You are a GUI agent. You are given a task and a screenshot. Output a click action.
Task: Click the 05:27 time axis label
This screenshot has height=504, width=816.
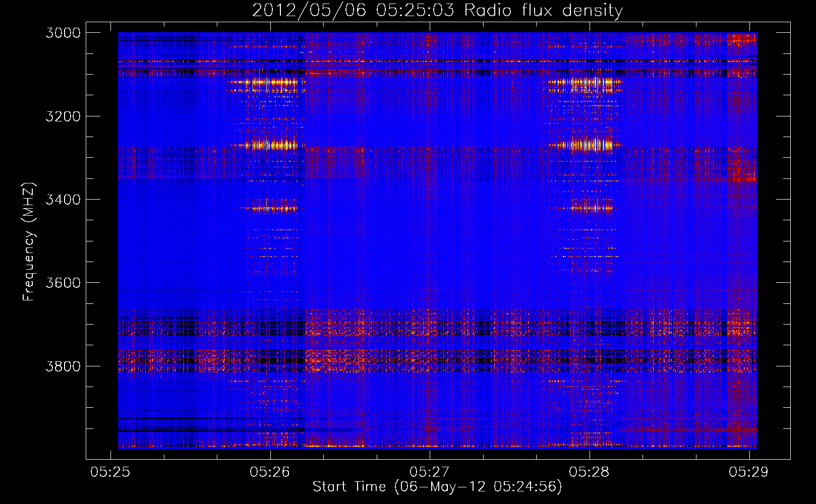429,472
